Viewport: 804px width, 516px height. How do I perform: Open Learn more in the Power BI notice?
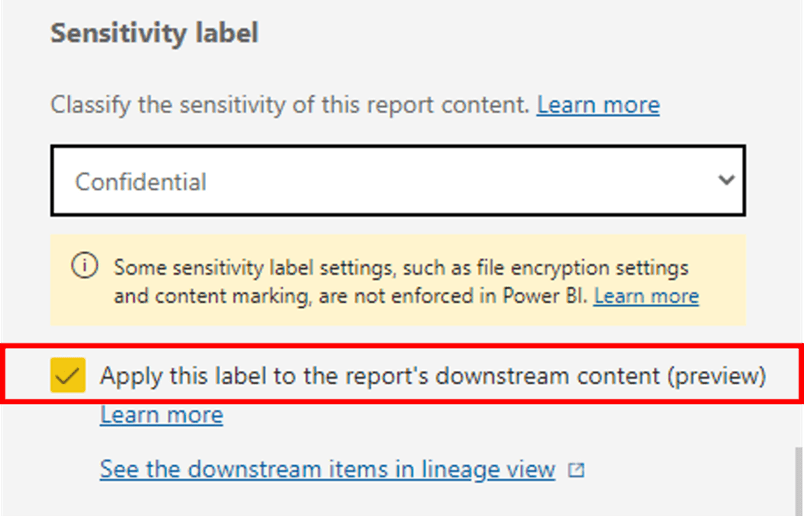point(646,296)
